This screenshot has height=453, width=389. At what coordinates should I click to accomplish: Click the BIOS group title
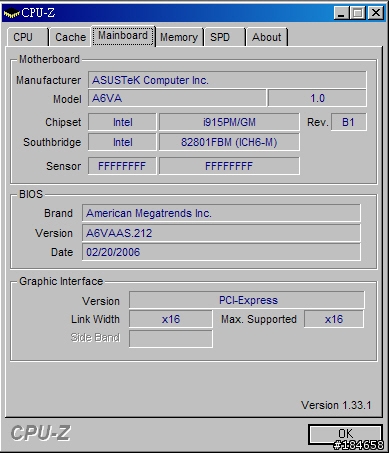tap(31, 194)
